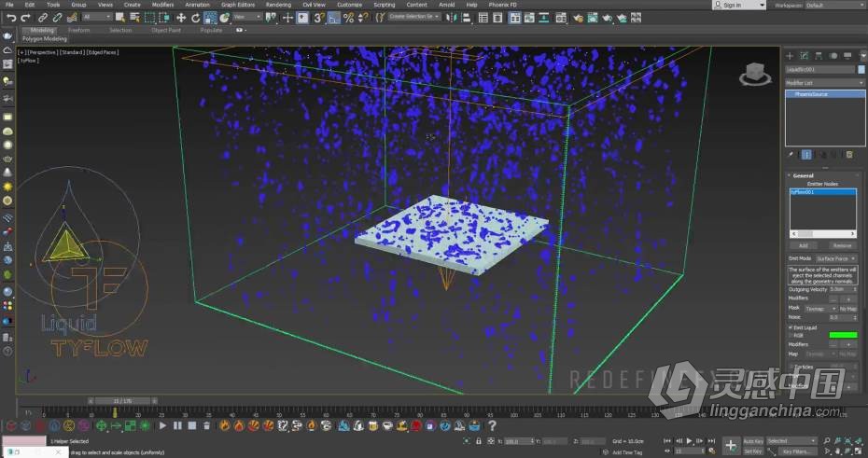Open Mirror tool
This screenshot has width=868, height=458.
452,19
